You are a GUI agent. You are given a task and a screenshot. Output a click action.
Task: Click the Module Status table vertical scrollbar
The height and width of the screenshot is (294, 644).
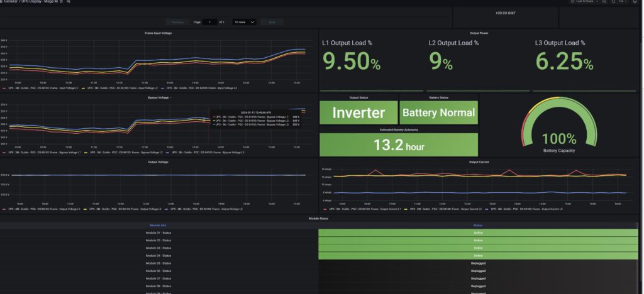point(638,258)
